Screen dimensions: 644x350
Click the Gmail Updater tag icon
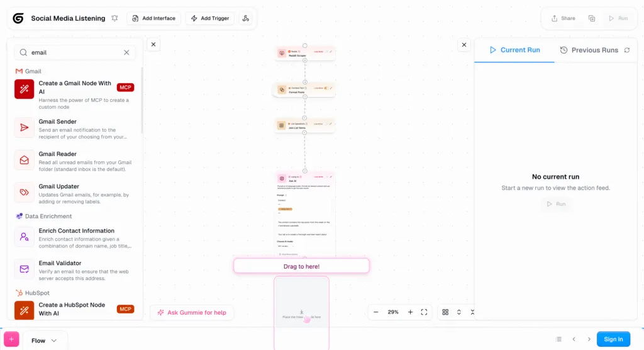(25, 193)
